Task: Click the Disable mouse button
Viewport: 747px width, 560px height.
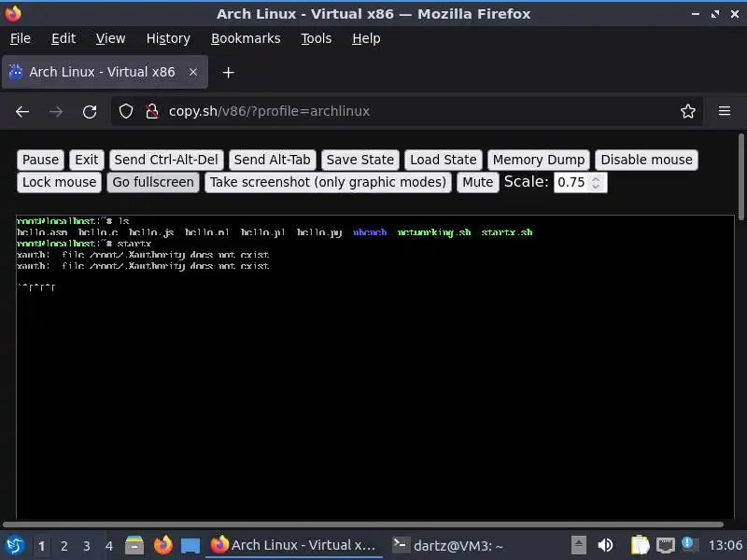Action: click(x=646, y=160)
